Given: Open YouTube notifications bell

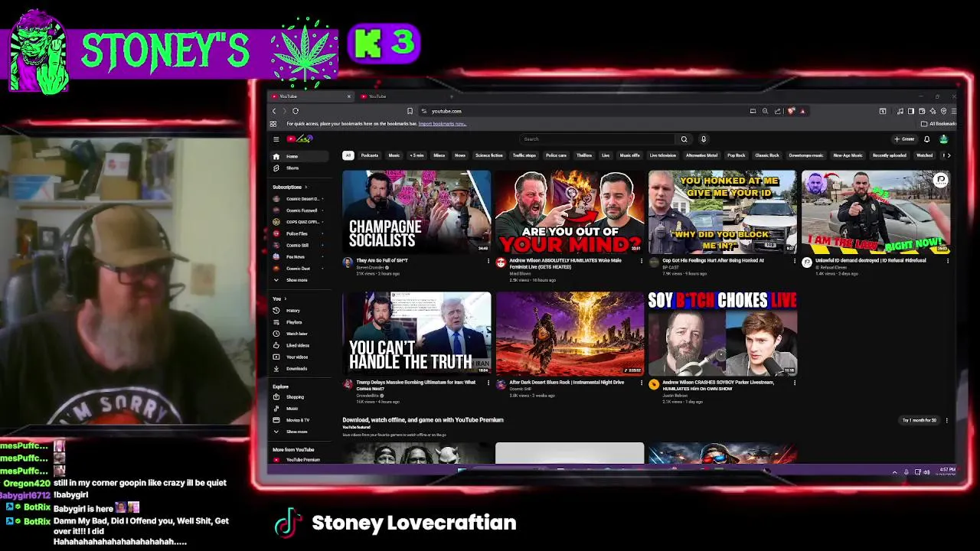Looking at the screenshot, I should [926, 139].
